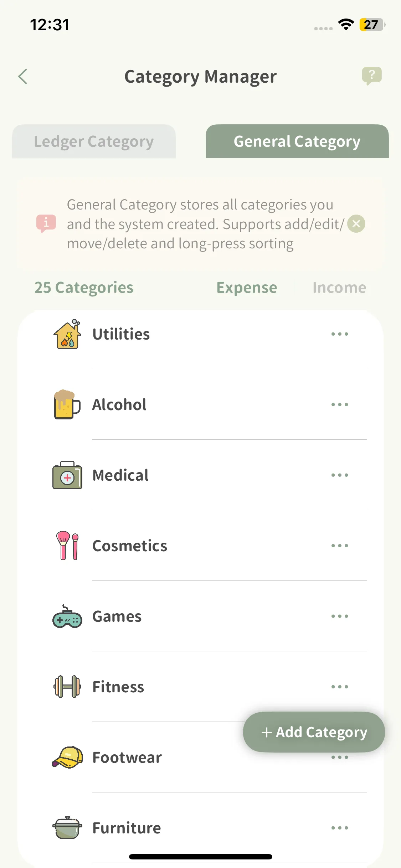Open the Utilities three-dot options menu
The image size is (401, 868).
(x=339, y=334)
